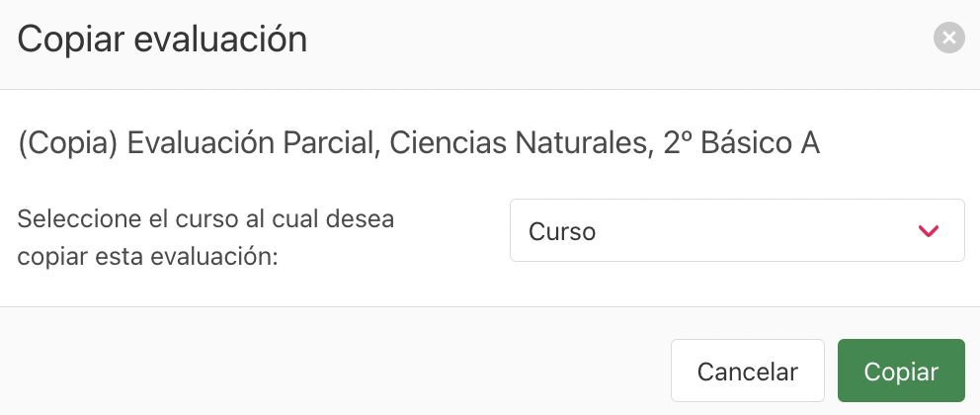The image size is (980, 415).
Task: Show course options via pink arrow
Action: pos(928,231)
